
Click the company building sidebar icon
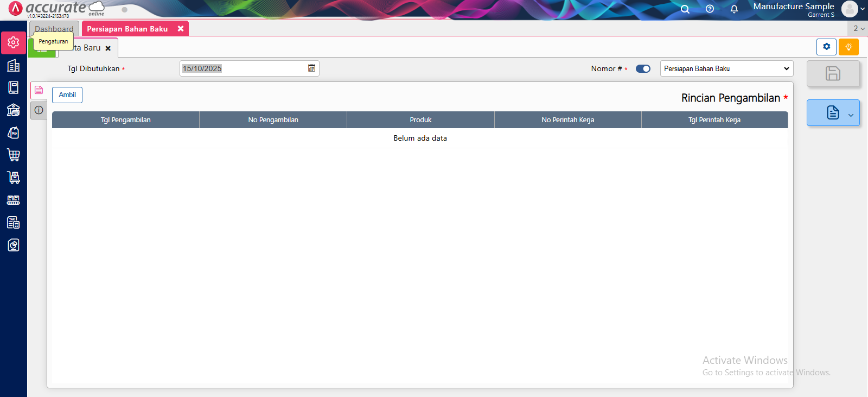[14, 66]
